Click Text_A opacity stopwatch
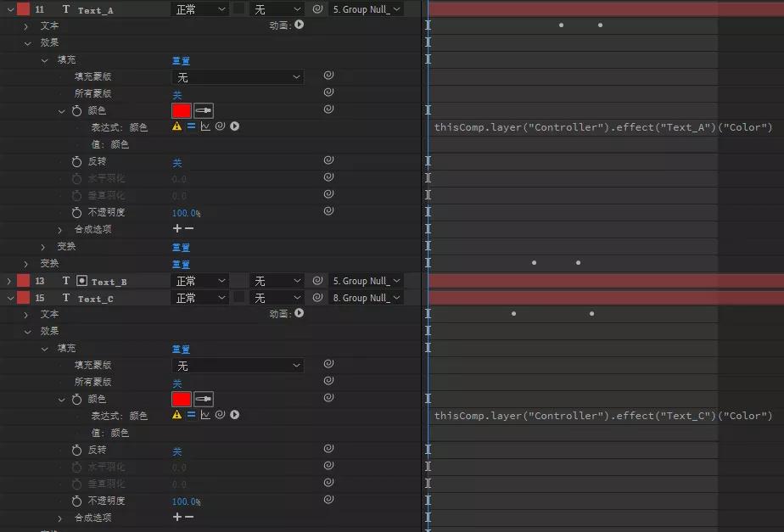 (76, 212)
